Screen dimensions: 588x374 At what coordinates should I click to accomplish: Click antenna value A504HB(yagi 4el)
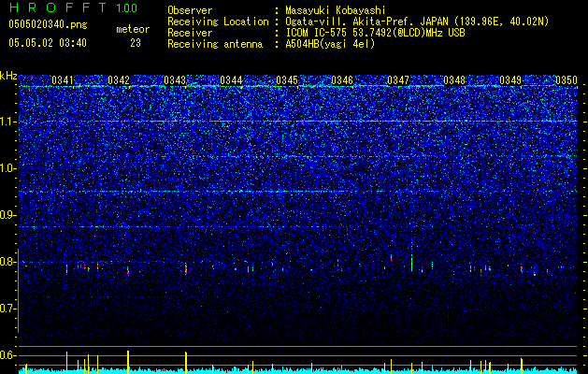tap(330, 44)
